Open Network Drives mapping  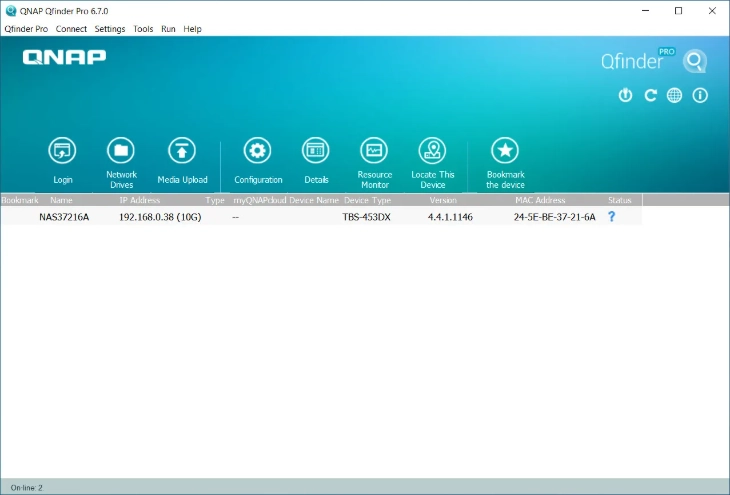tap(121, 163)
